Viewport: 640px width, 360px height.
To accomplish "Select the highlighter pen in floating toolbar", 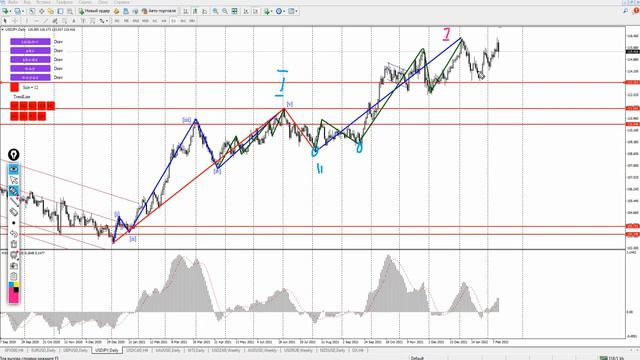I will click(14, 191).
